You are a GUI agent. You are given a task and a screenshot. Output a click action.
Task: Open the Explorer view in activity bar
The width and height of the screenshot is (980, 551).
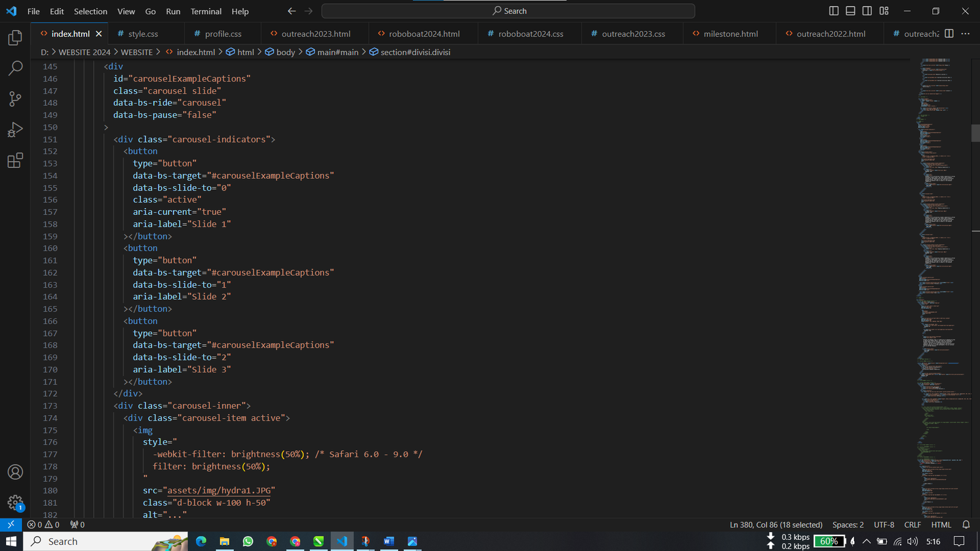[x=15, y=38]
